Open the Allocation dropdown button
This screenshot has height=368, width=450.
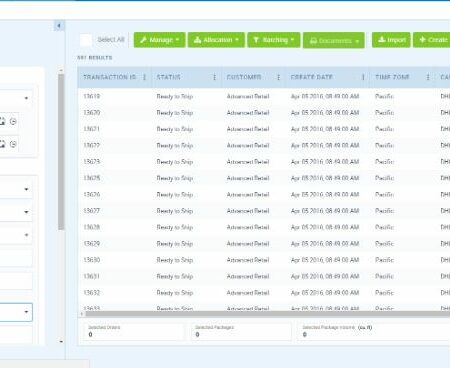[216, 40]
